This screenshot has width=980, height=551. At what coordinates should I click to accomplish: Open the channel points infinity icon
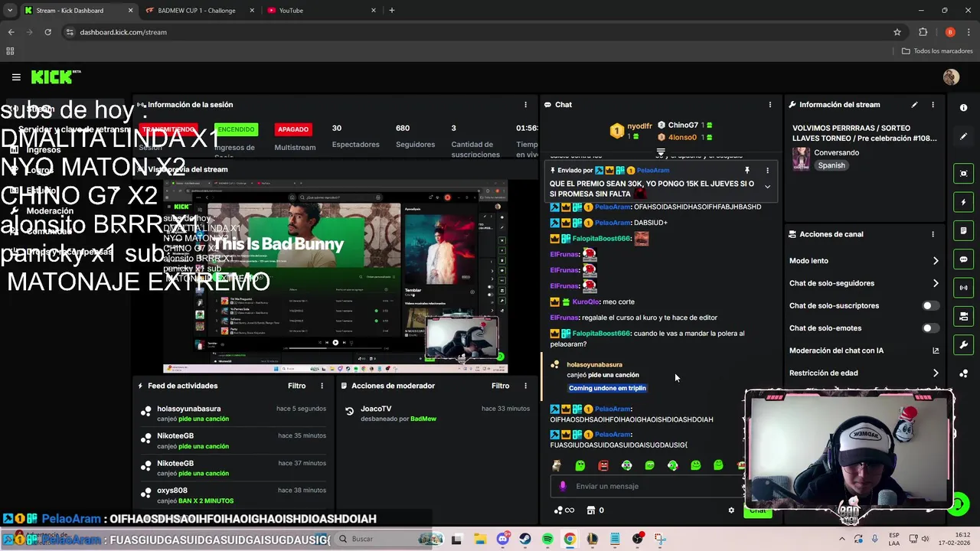coord(563,510)
